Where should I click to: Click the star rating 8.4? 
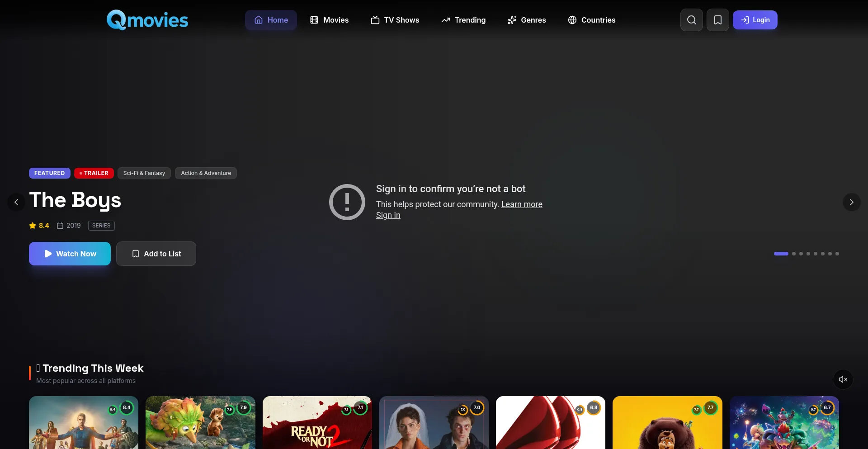click(39, 226)
